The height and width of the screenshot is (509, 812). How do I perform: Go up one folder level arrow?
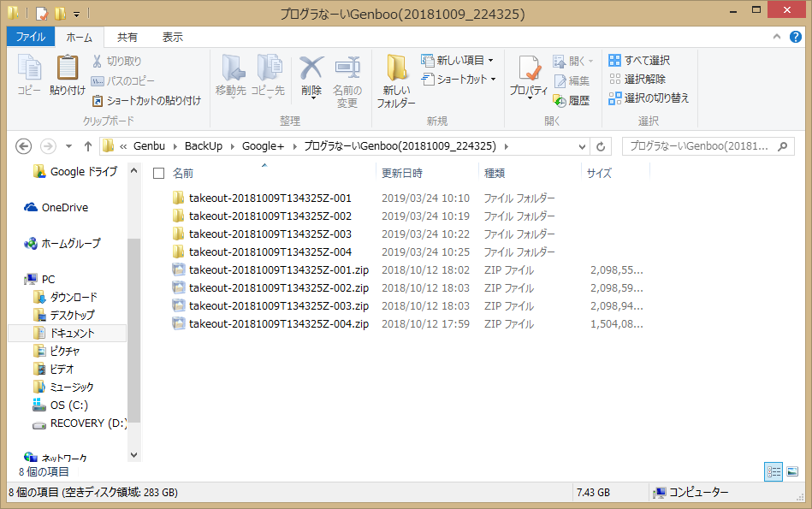tap(88, 146)
